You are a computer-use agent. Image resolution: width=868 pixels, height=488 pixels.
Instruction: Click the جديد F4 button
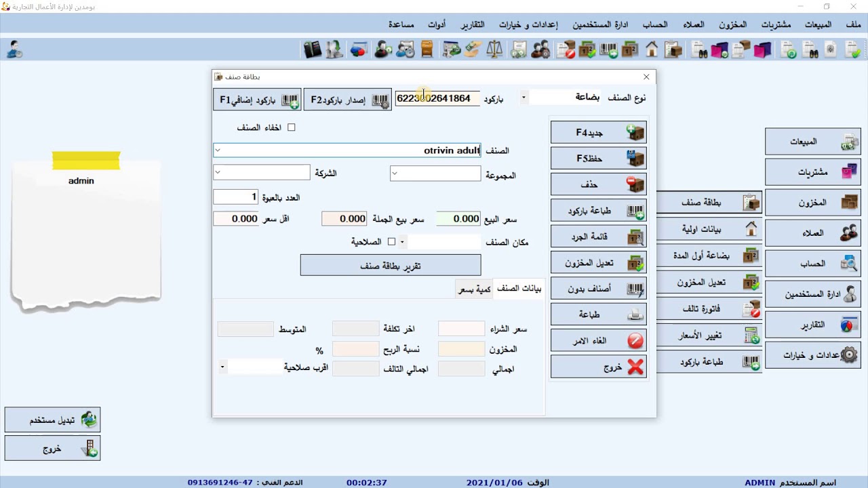coord(599,132)
